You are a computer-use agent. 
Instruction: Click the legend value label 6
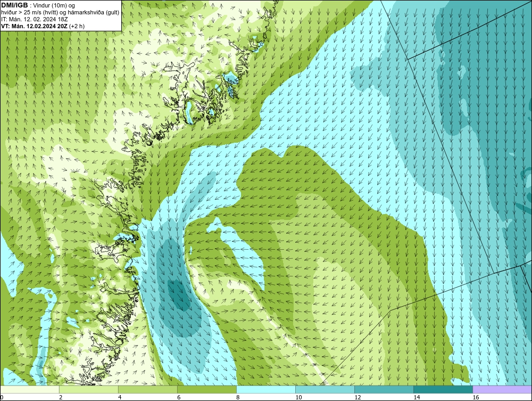(179, 397)
